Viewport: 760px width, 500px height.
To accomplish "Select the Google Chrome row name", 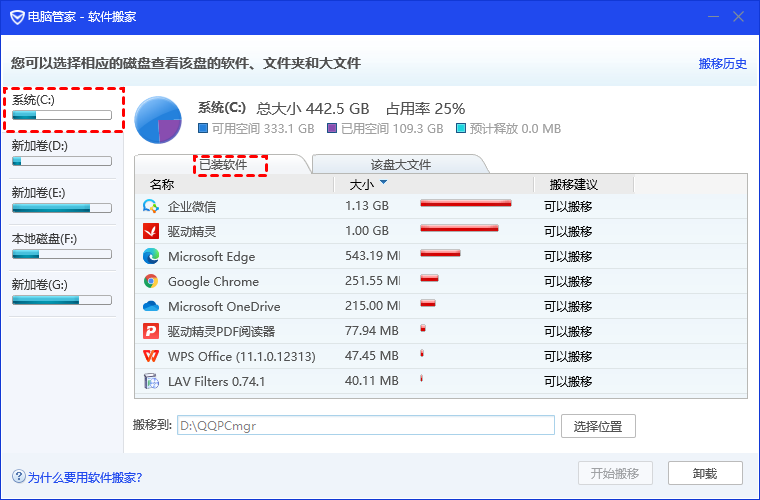I will [x=213, y=282].
